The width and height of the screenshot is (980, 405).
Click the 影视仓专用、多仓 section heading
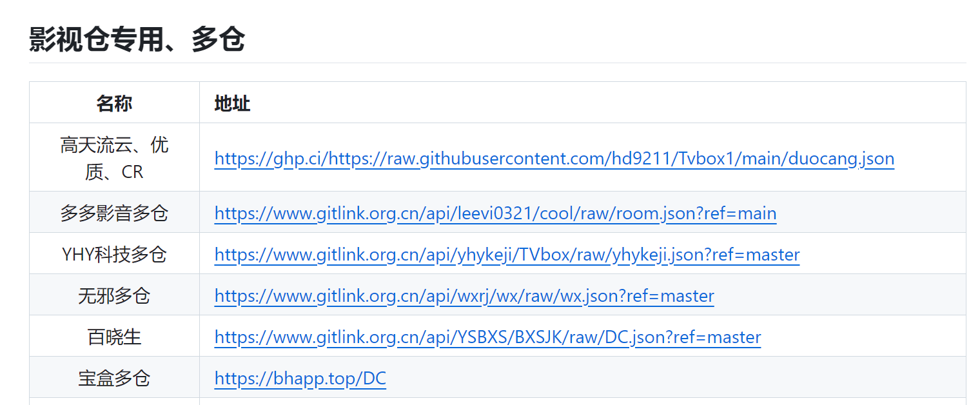[137, 39]
